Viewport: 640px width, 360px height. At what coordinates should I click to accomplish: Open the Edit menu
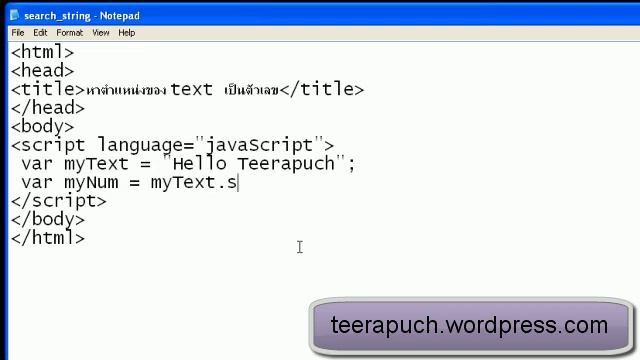[40, 33]
